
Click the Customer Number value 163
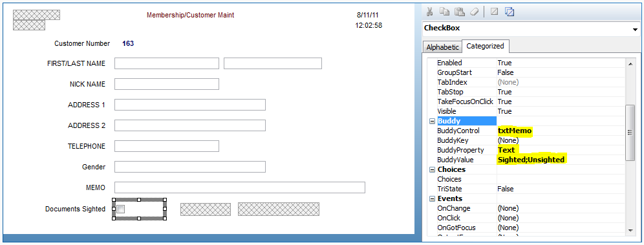click(x=128, y=43)
